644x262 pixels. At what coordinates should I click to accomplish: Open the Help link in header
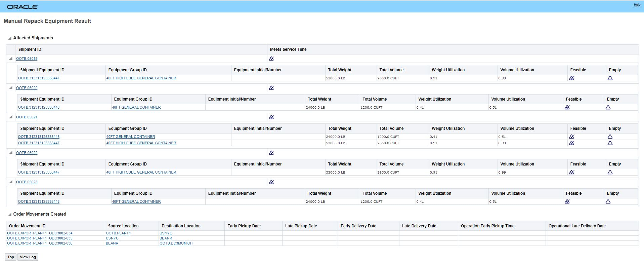tap(637, 5)
